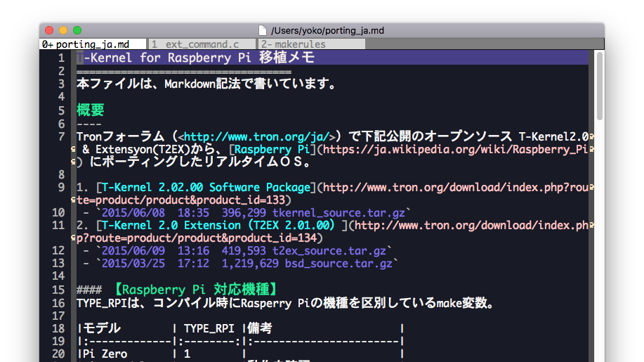The image size is (644, 362).
Task: Open the makerules tab
Action: (311, 44)
